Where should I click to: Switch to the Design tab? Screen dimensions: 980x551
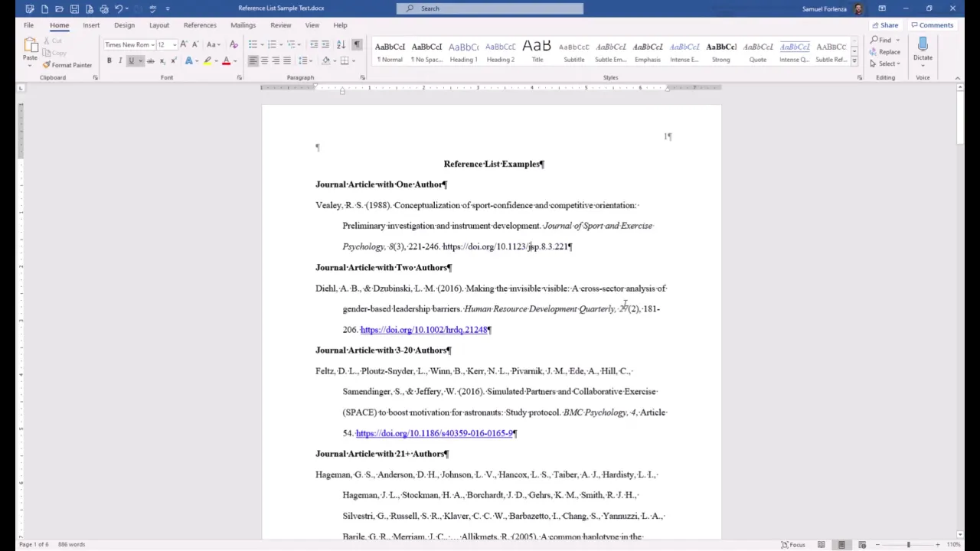[x=124, y=25]
